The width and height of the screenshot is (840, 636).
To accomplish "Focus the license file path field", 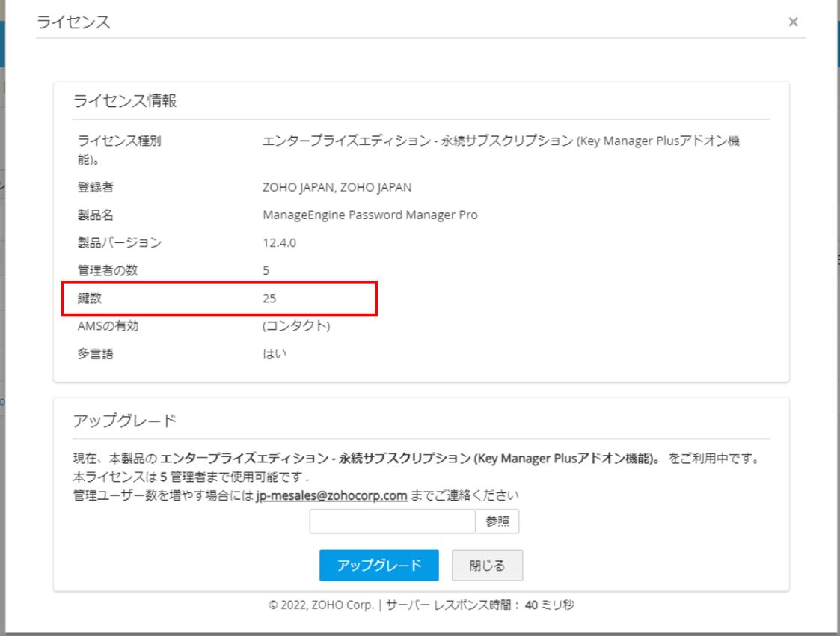I will [392, 522].
